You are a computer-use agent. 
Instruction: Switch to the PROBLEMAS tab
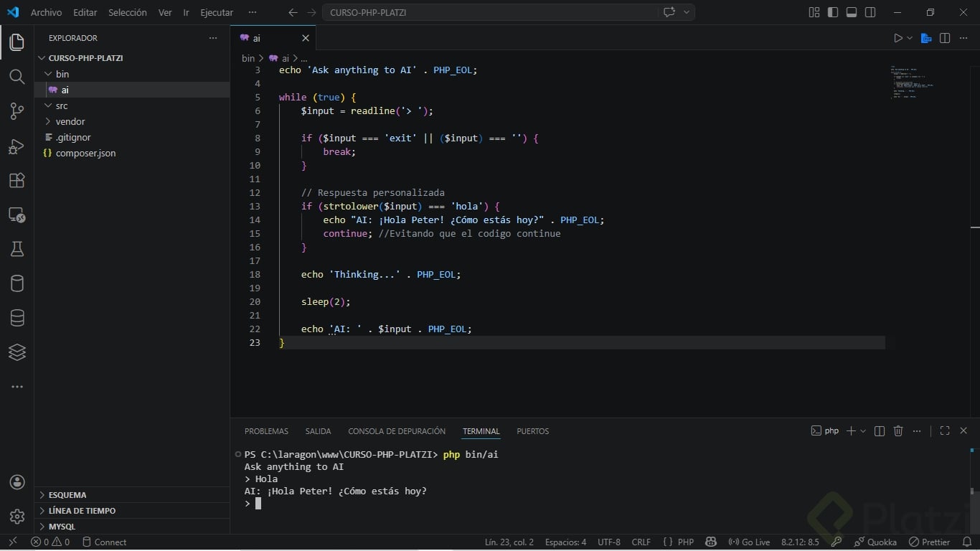pyautogui.click(x=266, y=431)
